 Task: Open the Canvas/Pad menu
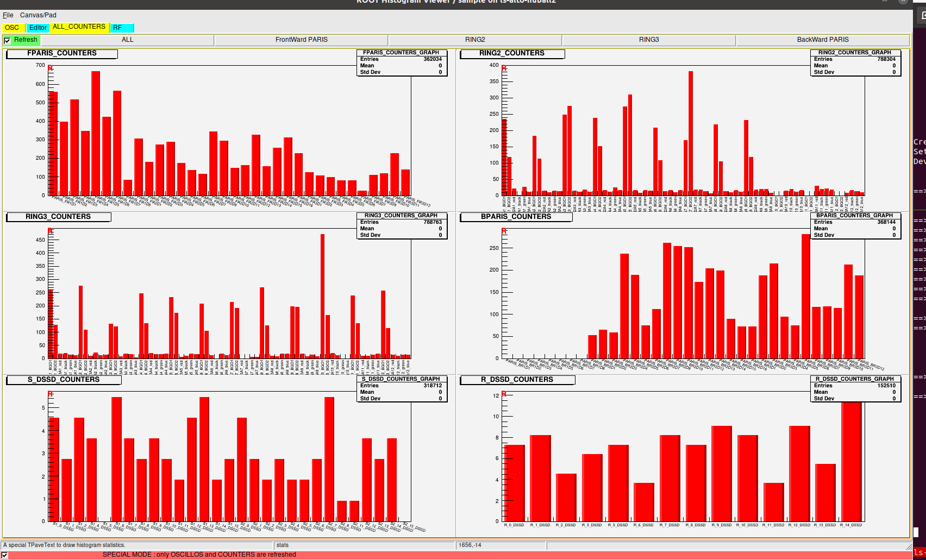(38, 15)
